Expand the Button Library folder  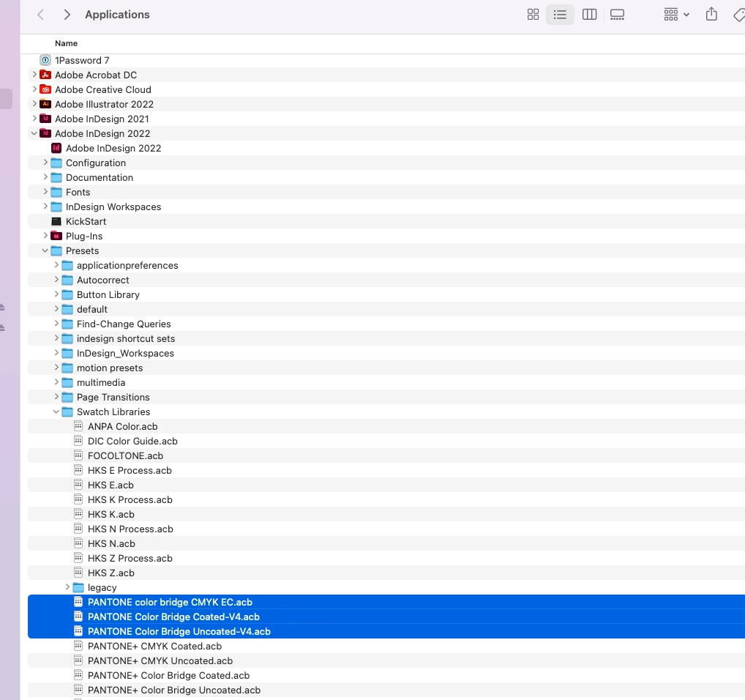click(x=56, y=294)
